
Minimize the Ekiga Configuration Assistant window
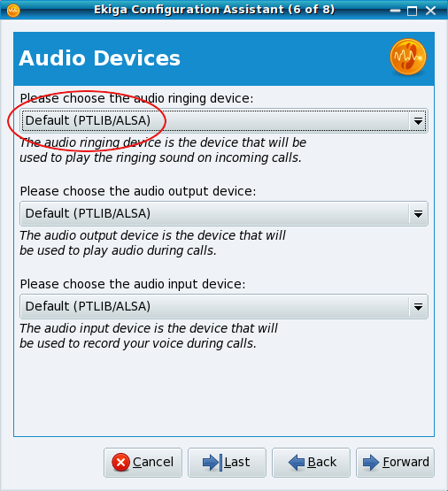(396, 11)
